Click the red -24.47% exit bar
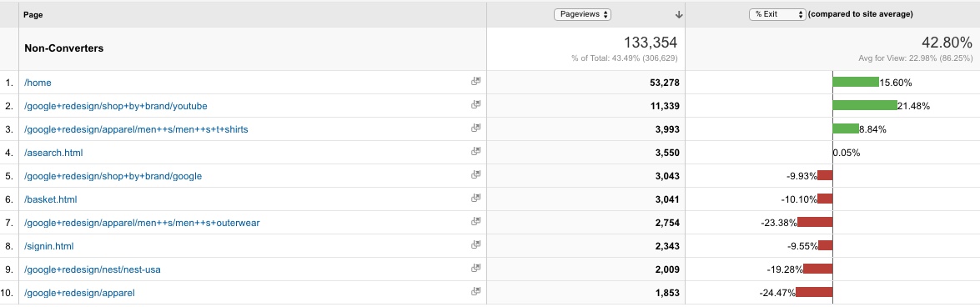This screenshot has height=307, width=980. tap(814, 292)
